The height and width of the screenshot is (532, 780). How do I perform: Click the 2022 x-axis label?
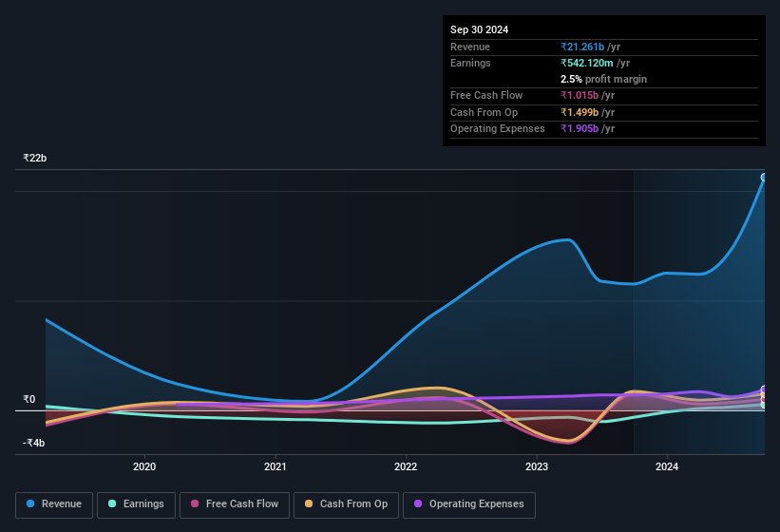406,466
